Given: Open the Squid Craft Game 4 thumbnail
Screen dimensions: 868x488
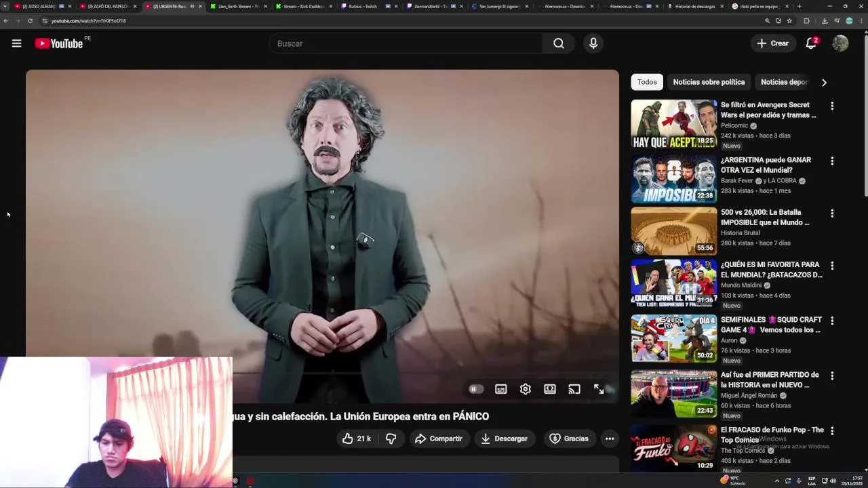Looking at the screenshot, I should tap(674, 338).
